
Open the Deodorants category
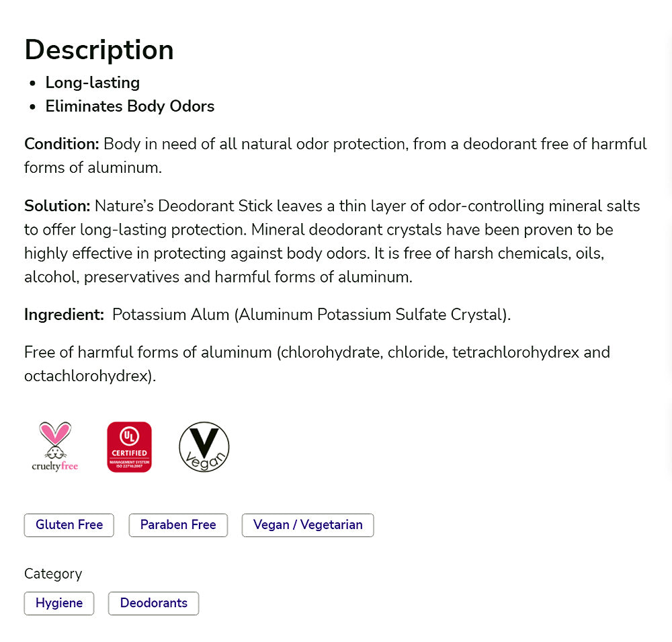point(153,603)
